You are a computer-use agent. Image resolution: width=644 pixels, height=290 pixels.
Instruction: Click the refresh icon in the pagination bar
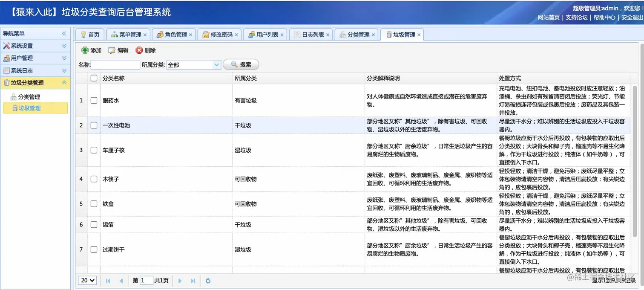pos(208,281)
